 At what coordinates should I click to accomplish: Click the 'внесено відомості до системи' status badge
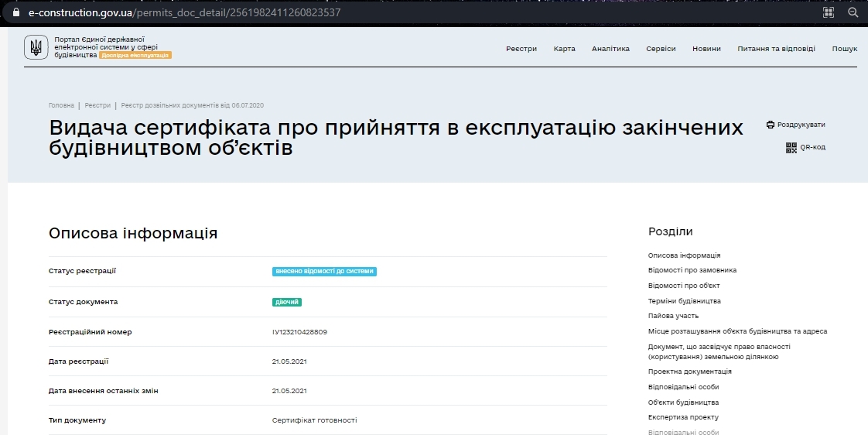tap(324, 272)
